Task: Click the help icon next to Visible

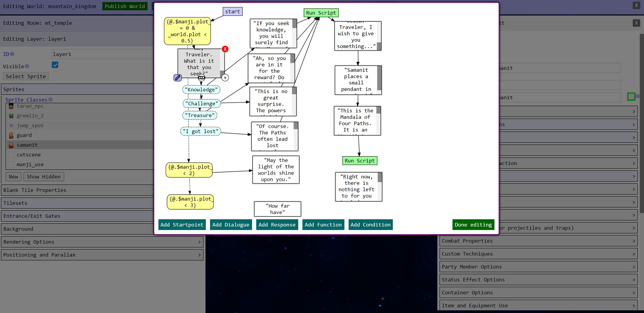Action: pos(27,66)
